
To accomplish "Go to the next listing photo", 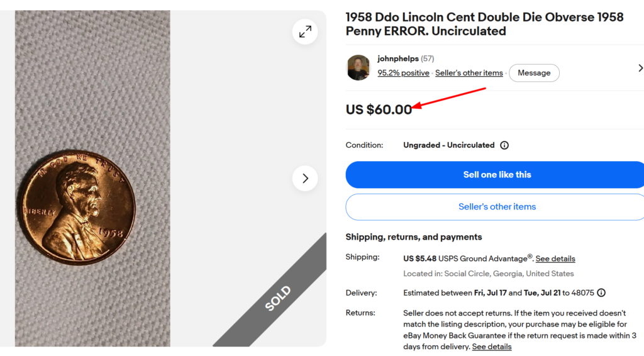I will coord(305,178).
